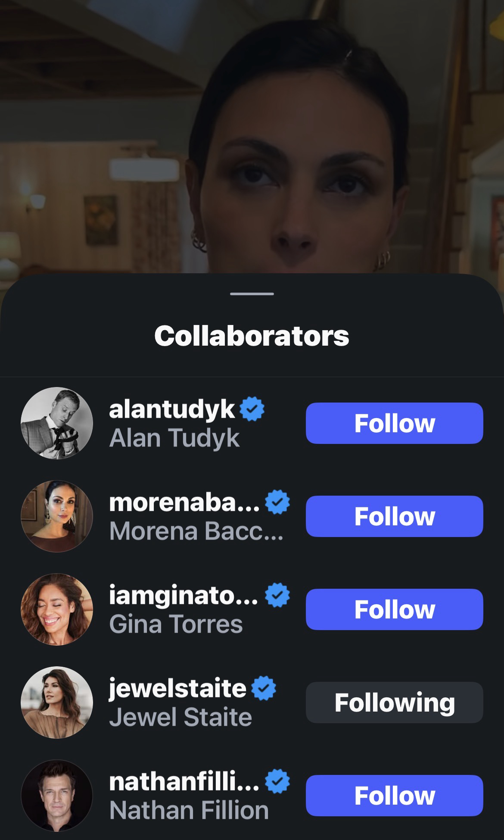The width and height of the screenshot is (504, 840).
Task: Follow Gina Torres
Action: pyautogui.click(x=394, y=609)
